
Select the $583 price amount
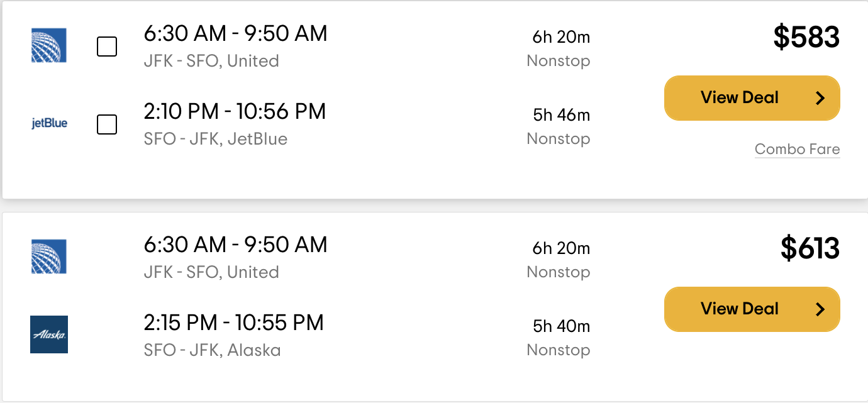click(x=806, y=37)
